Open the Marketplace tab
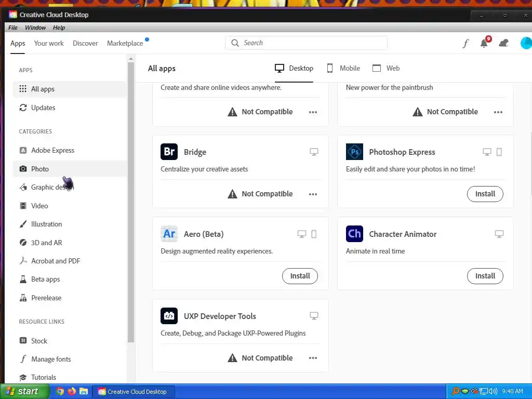The height and width of the screenshot is (399, 532). pyautogui.click(x=125, y=44)
